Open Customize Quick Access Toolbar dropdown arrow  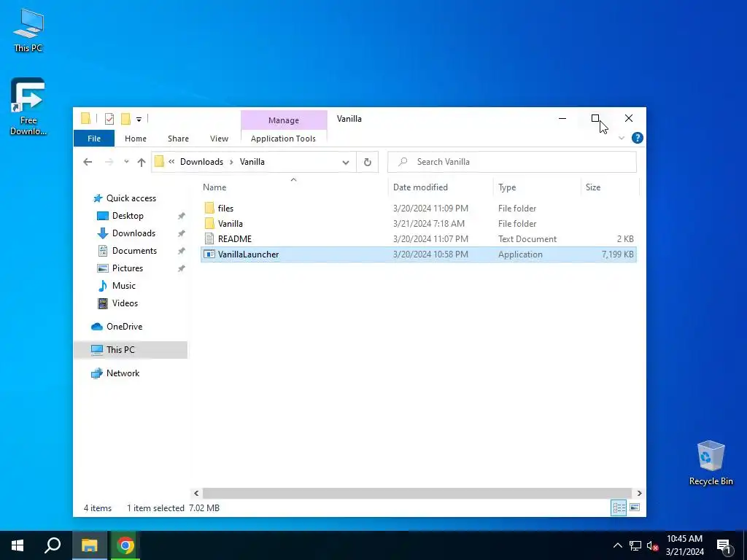139,119
